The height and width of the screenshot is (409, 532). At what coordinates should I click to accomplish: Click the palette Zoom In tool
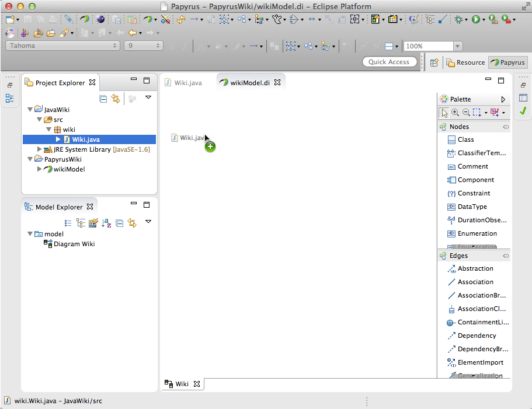coord(455,113)
